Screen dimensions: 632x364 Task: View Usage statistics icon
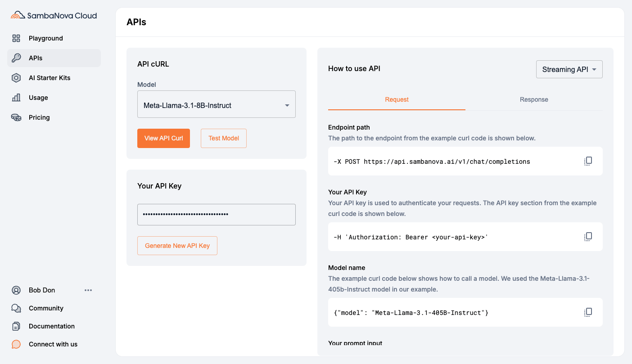pos(17,97)
